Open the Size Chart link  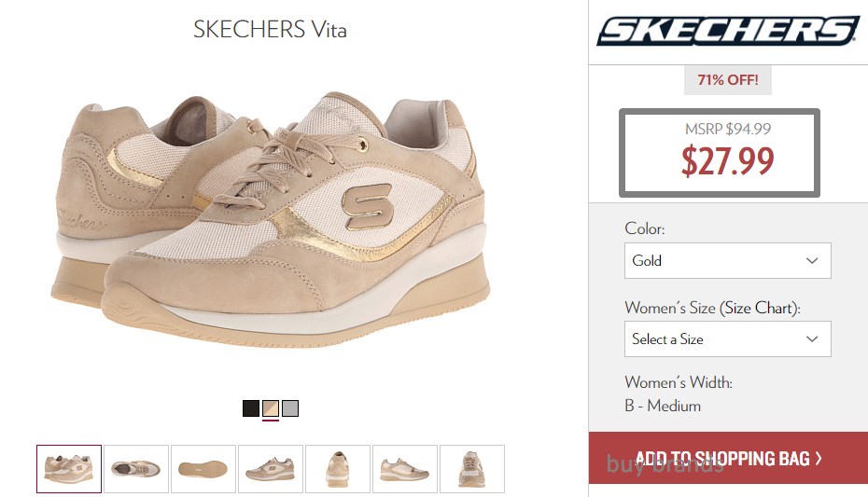tap(759, 308)
